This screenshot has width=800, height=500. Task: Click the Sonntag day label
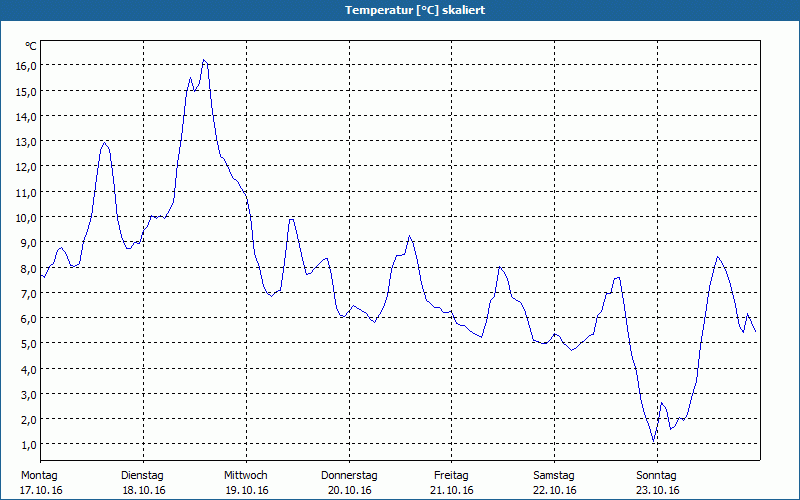(x=657, y=476)
